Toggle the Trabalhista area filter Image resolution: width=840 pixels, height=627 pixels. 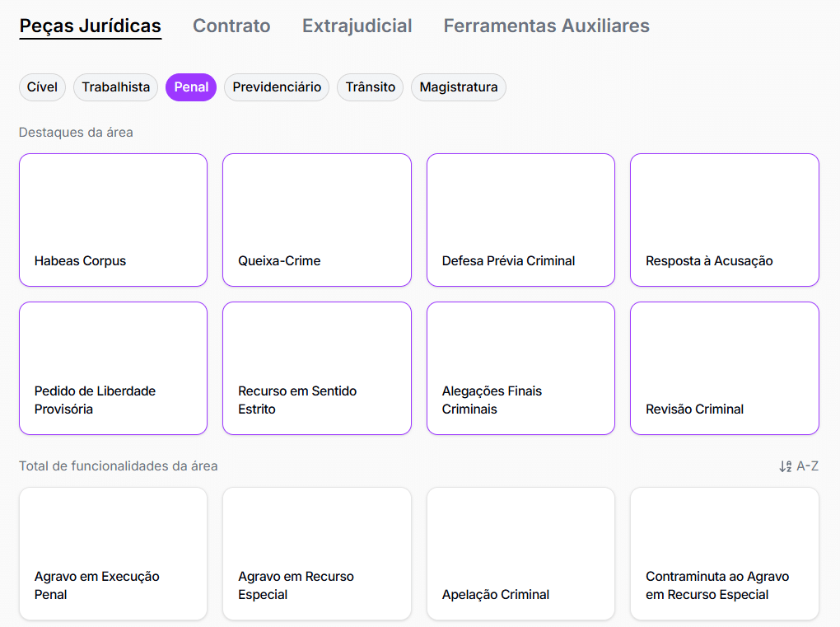click(x=115, y=87)
